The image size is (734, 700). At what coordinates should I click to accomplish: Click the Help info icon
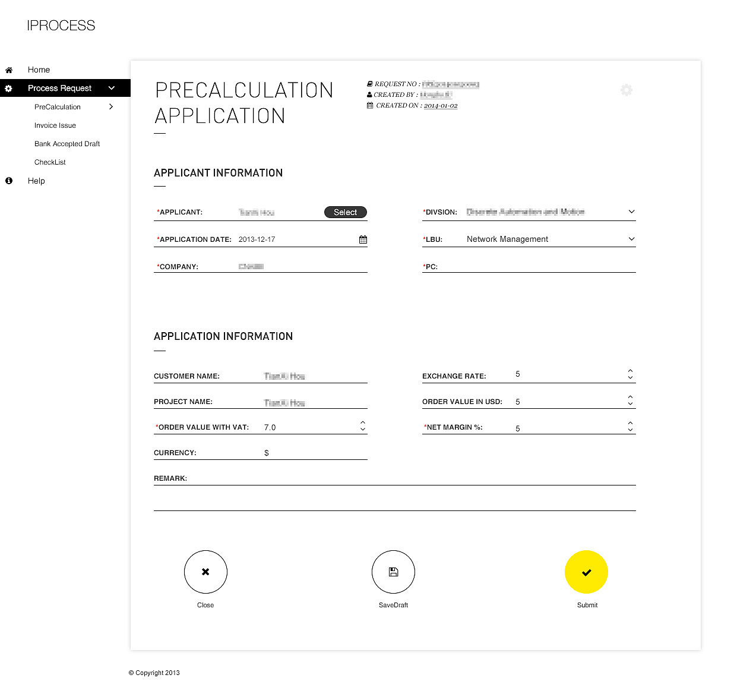(x=9, y=181)
